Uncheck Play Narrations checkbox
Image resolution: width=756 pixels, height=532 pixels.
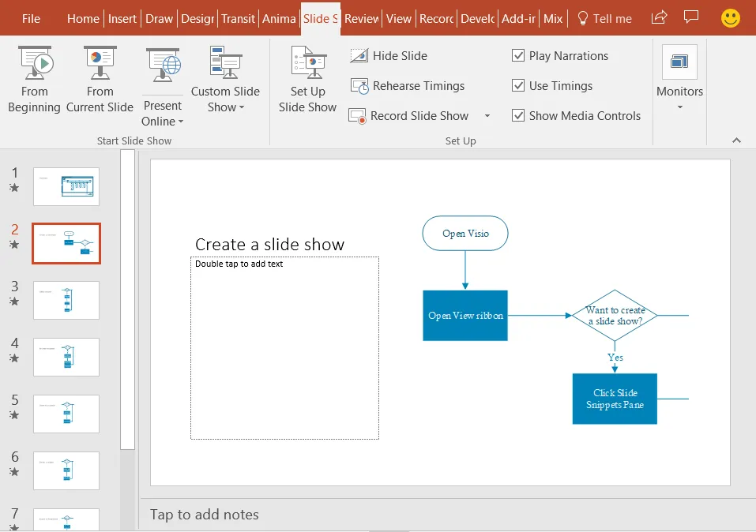tap(517, 55)
